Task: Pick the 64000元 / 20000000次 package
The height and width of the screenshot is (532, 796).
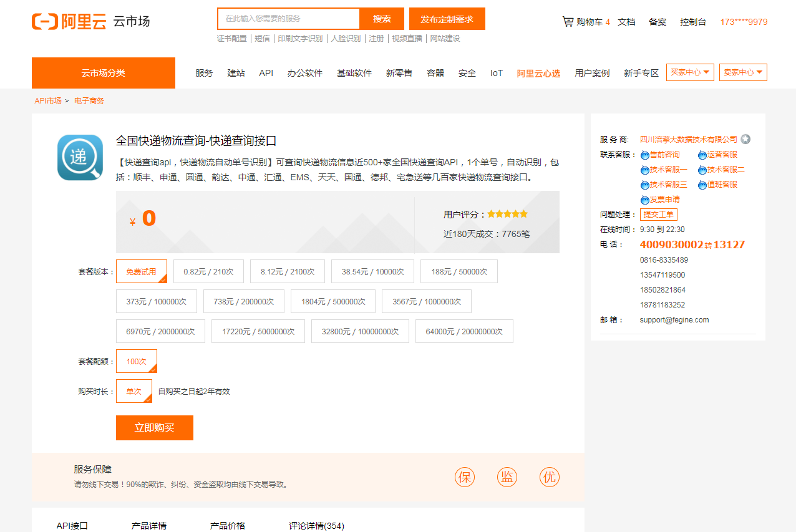Action: click(x=464, y=331)
